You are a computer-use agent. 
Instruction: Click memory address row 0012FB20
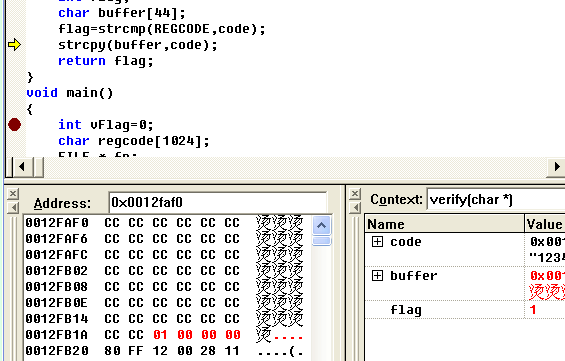click(164, 351)
